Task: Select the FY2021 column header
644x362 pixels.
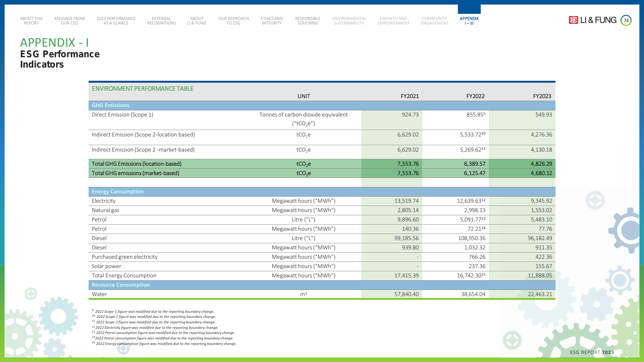Action: click(x=410, y=96)
